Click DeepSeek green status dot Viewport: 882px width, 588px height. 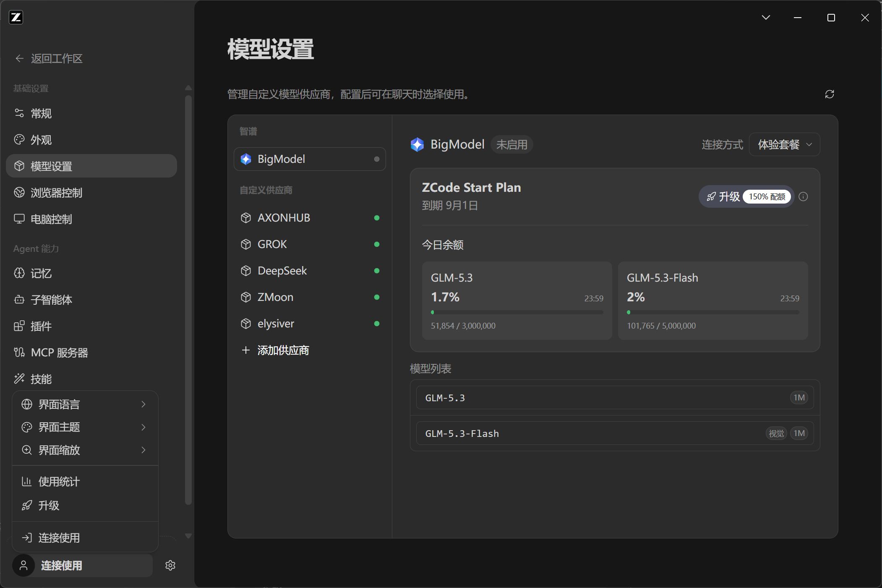coord(377,271)
